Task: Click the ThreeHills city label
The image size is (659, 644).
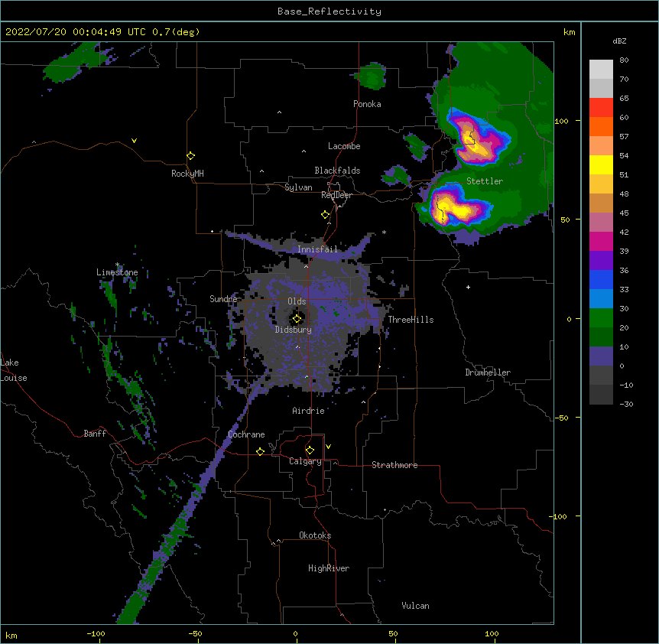Action: (x=411, y=320)
